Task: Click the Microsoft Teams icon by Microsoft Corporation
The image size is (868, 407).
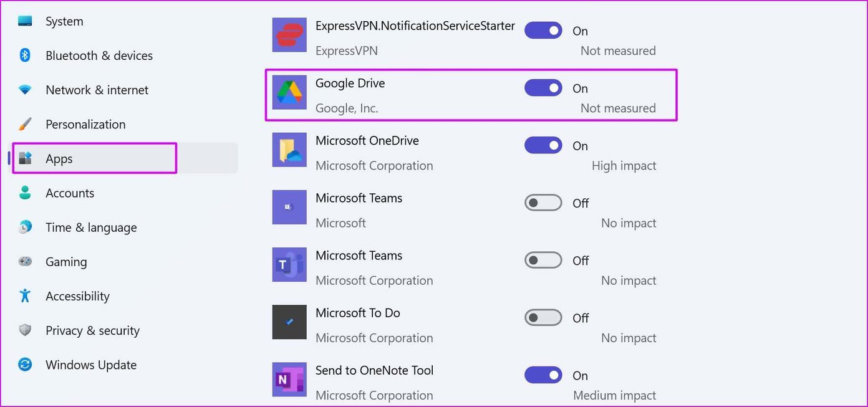Action: pos(289,264)
